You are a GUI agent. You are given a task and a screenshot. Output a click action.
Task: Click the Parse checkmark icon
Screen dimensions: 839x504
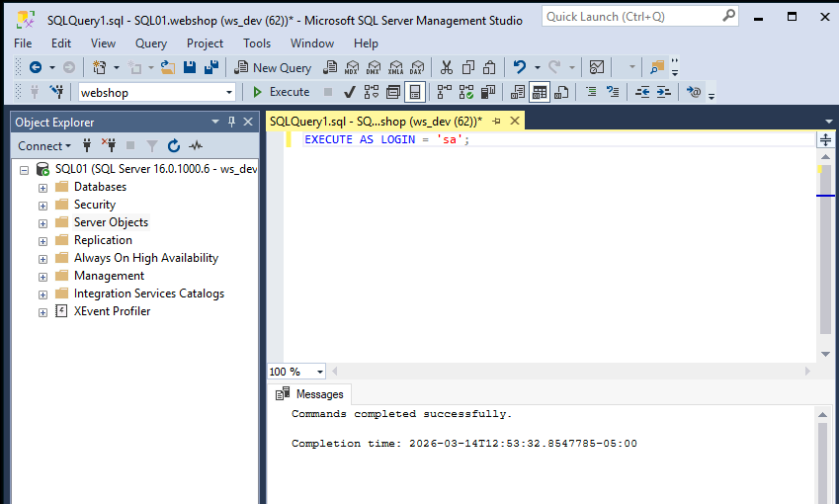350,92
